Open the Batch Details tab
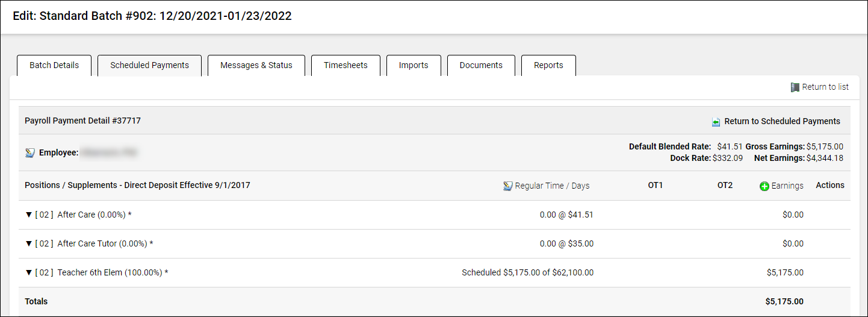 tap(54, 66)
